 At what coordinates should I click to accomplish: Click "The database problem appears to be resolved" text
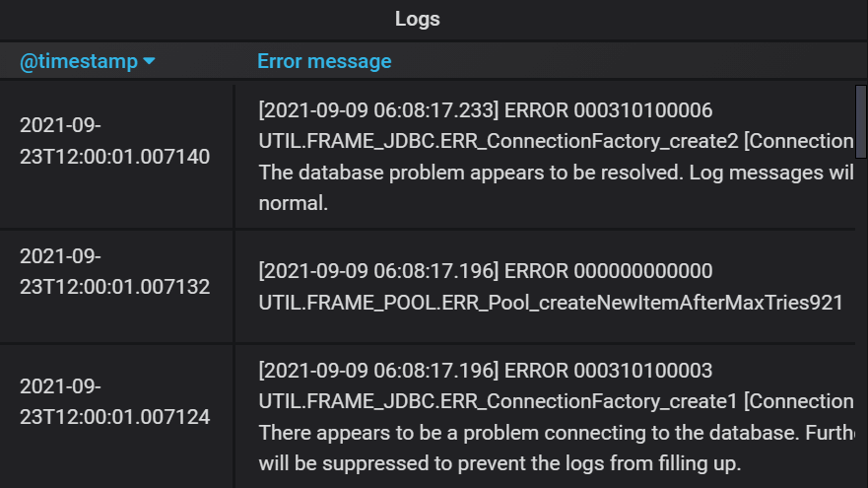tap(471, 173)
